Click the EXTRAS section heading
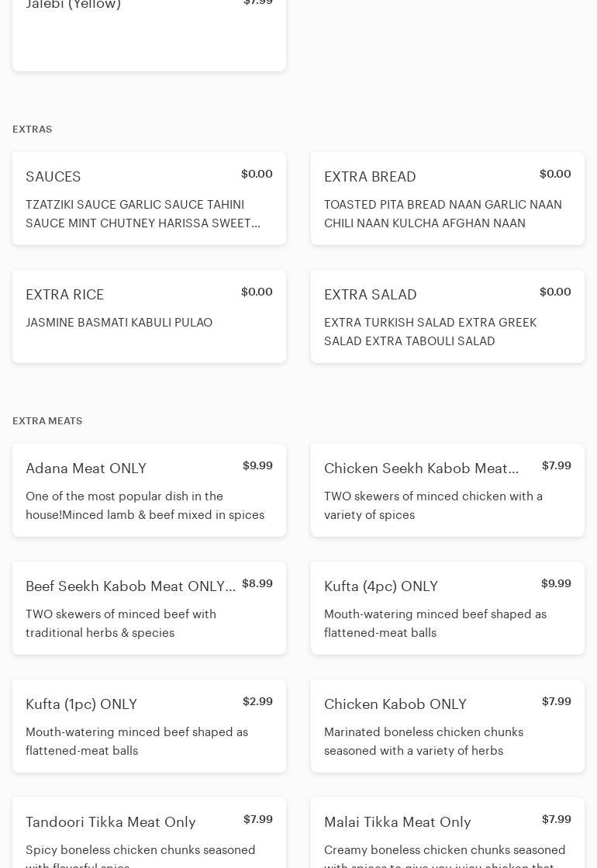Screen dimensions: 597x868 pyautogui.click(x=33, y=130)
